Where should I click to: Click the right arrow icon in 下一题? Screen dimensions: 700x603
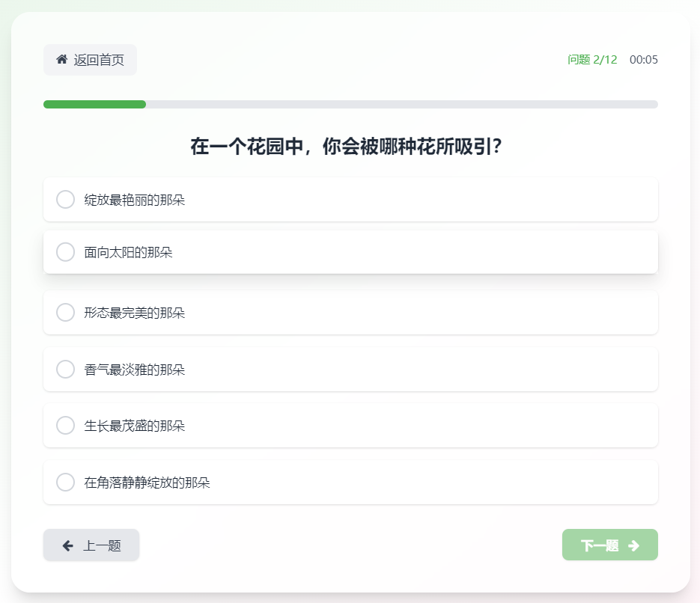(633, 545)
